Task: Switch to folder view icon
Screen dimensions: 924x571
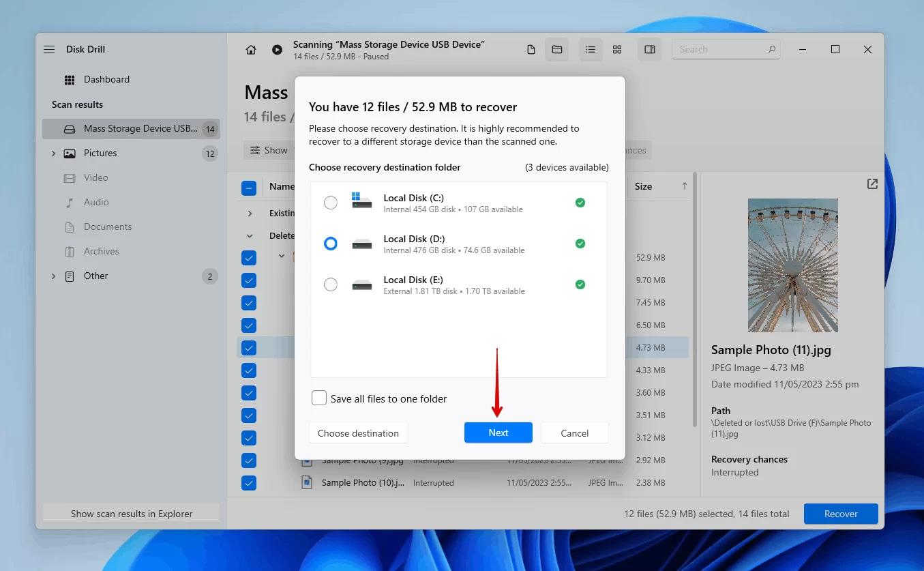Action: tap(557, 50)
